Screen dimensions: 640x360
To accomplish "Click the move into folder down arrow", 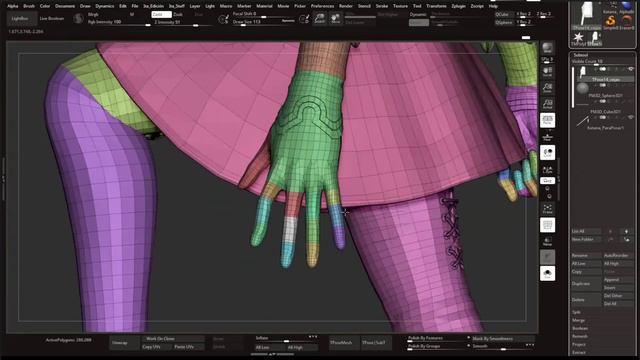I will 627,240.
